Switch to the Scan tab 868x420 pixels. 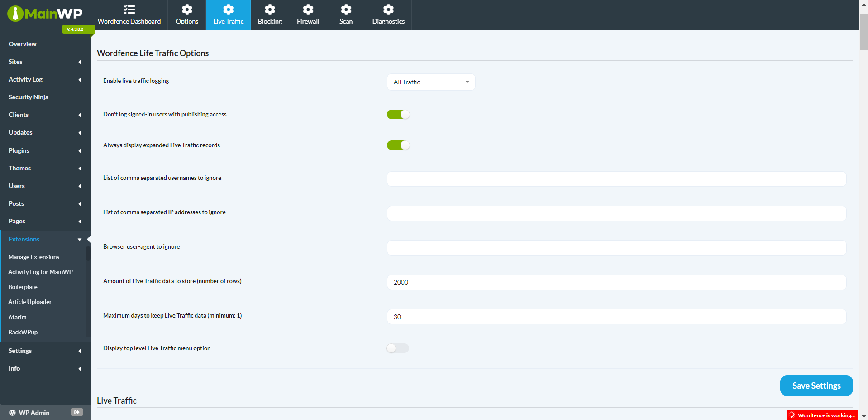pos(346,15)
